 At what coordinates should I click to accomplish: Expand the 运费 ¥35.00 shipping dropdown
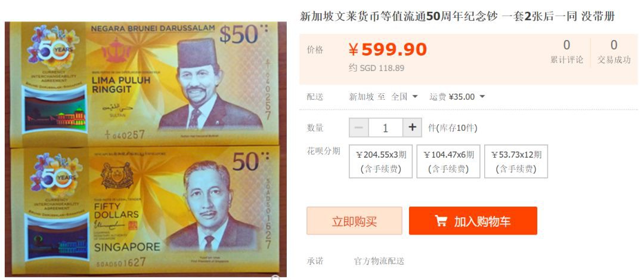[x=457, y=97]
